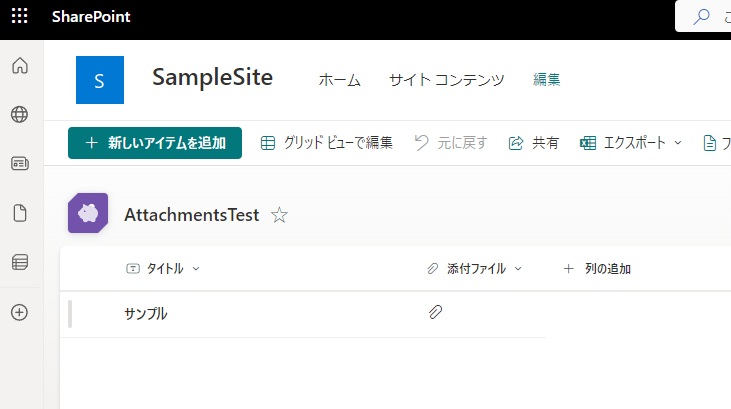
Task: Open サイト コンテンツ navigation item
Action: point(447,80)
